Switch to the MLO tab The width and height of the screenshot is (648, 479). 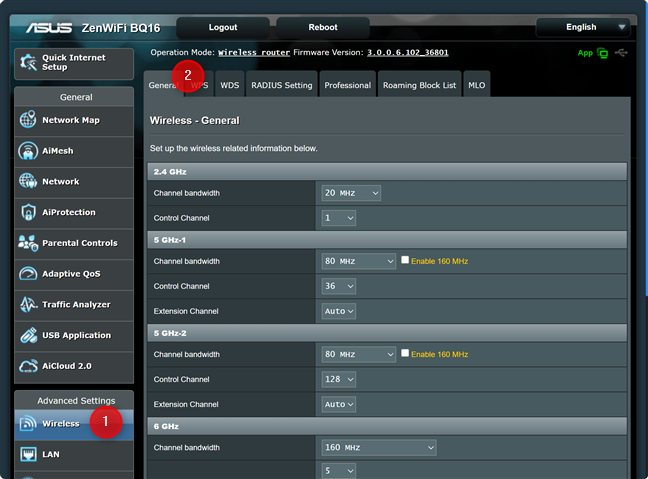coord(476,85)
